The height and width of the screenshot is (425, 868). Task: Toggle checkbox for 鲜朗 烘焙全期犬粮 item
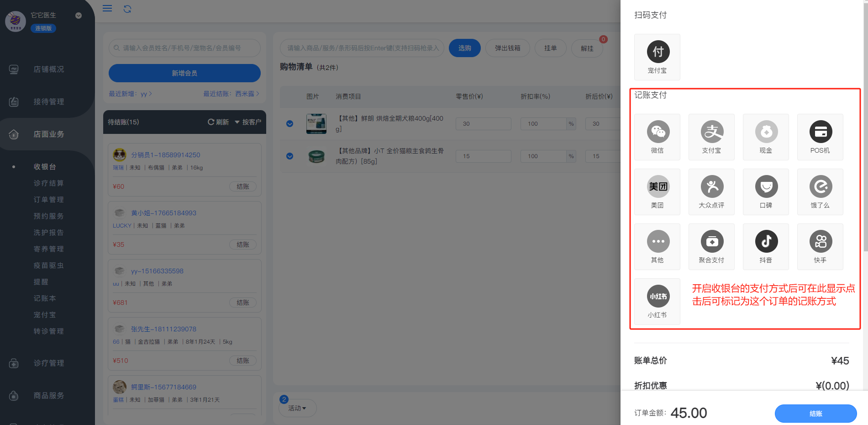[289, 124]
